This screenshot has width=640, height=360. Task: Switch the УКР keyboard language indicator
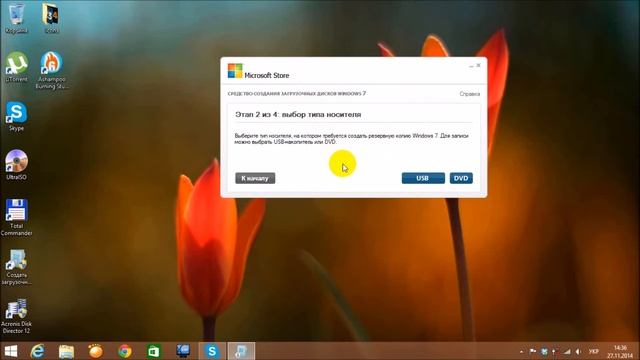pos(593,351)
